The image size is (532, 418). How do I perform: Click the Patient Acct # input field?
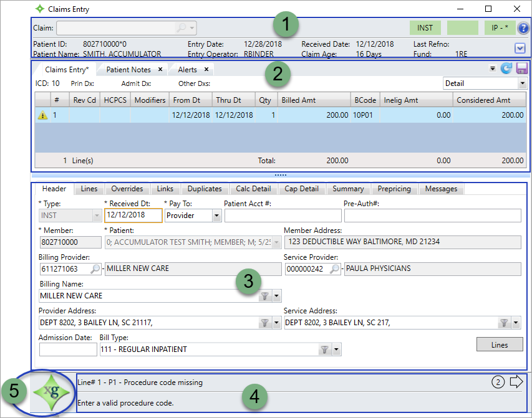tap(283, 216)
